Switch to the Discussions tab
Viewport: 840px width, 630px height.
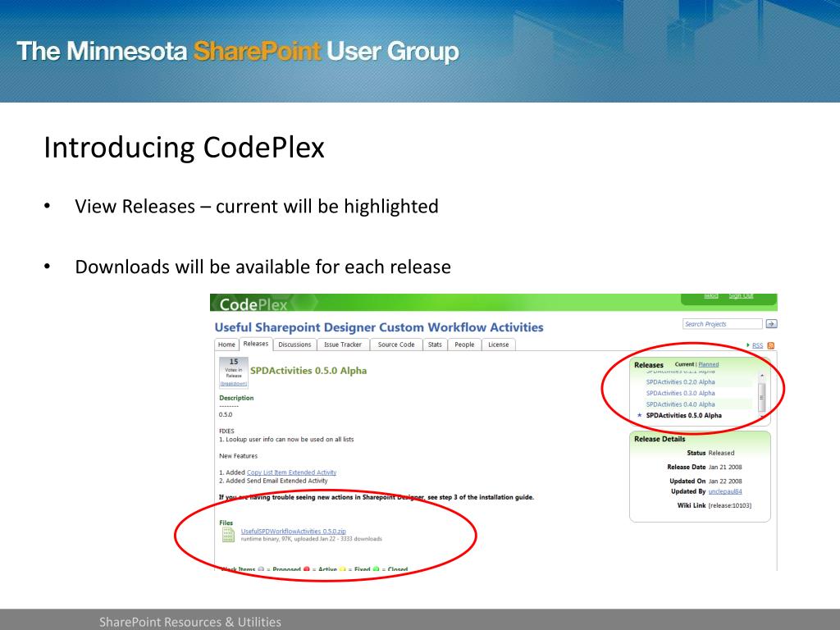(294, 345)
